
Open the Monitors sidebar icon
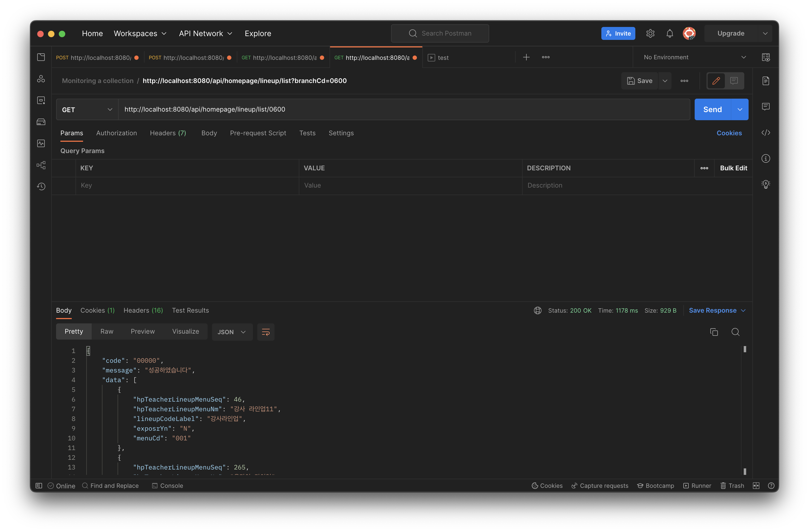(41, 143)
